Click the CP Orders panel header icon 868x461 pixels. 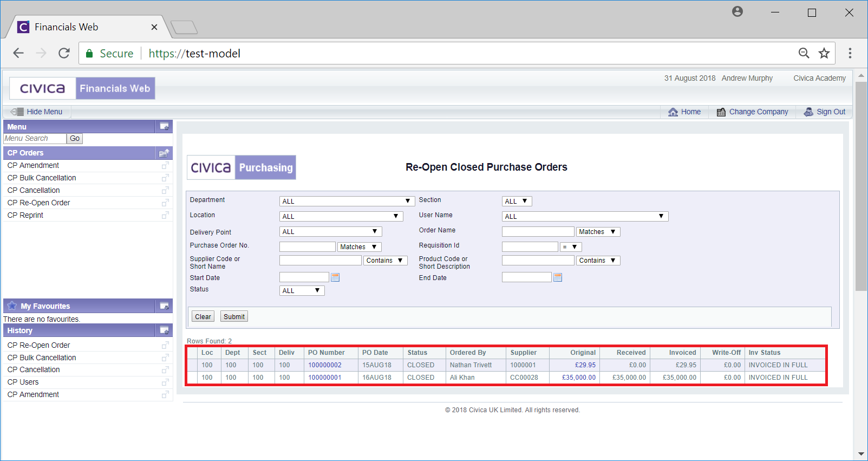[164, 153]
